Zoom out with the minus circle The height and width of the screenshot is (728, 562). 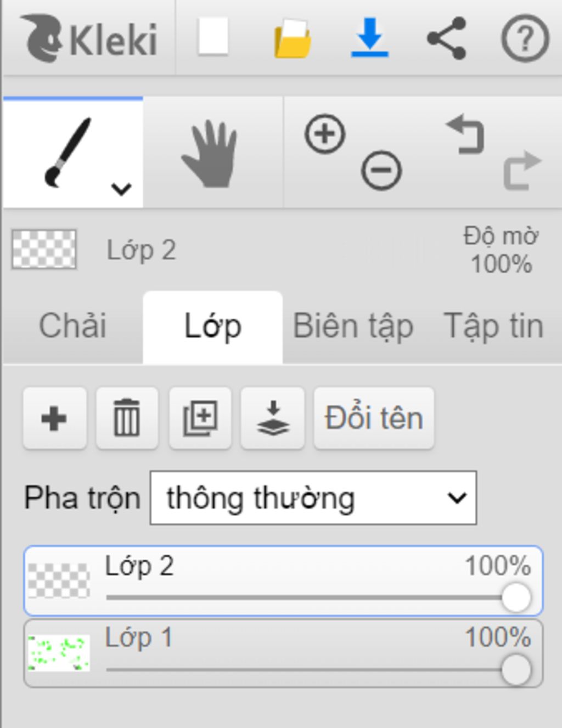click(x=381, y=170)
